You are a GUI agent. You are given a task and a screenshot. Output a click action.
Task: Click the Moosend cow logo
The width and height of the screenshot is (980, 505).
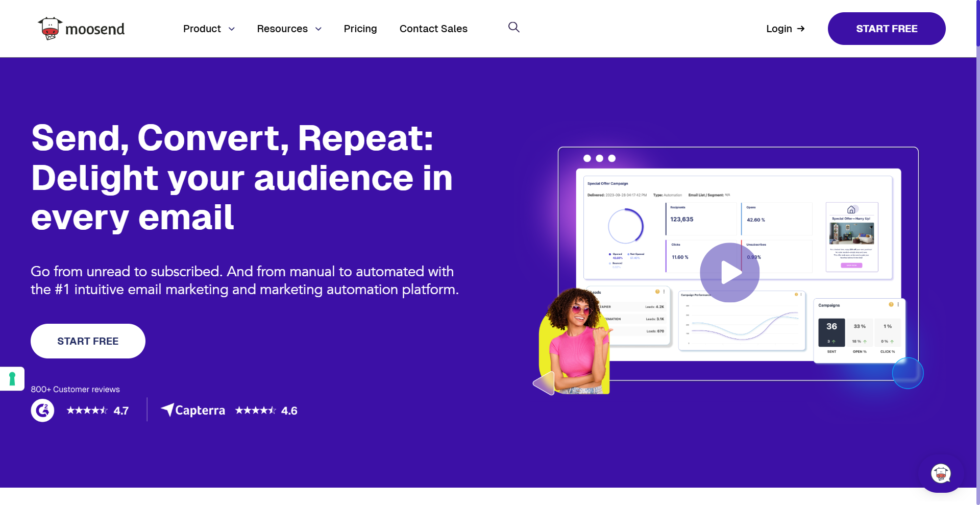(50, 29)
